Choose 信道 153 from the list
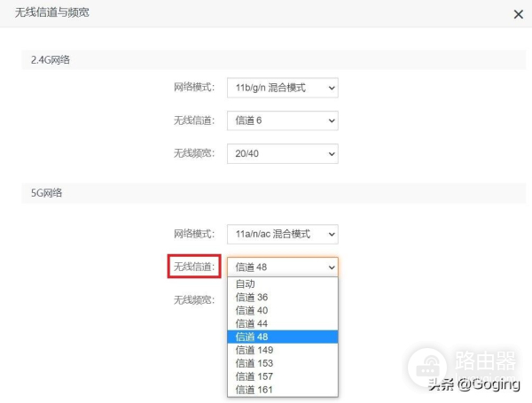This screenshot has width=532, height=403. 283,363
